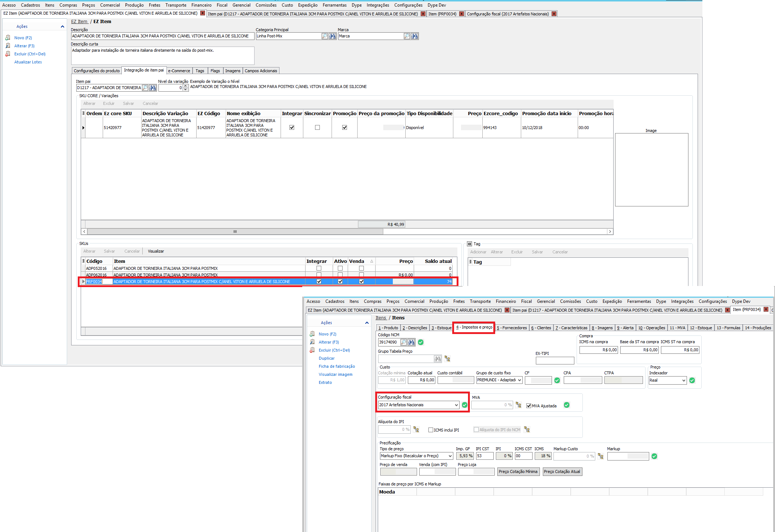
Task: Click the binoculars icon in the Marca field
Action: (x=414, y=36)
